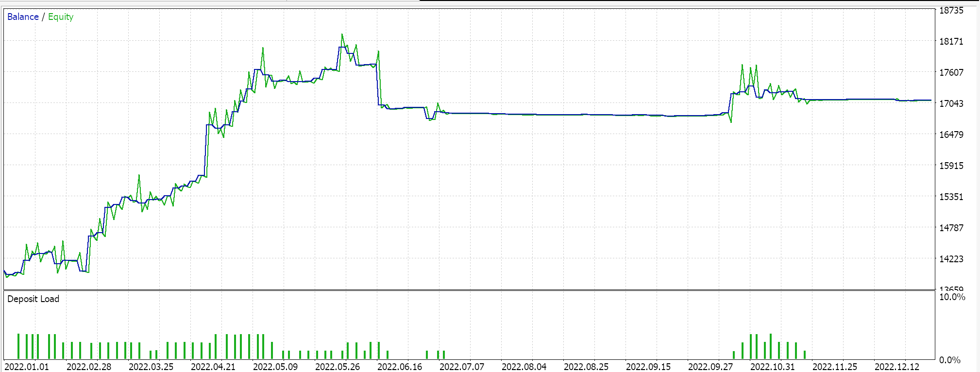Viewport: 980px width, 372px height.
Task: Click the 0.0% deposit load label
Action: 950,360
